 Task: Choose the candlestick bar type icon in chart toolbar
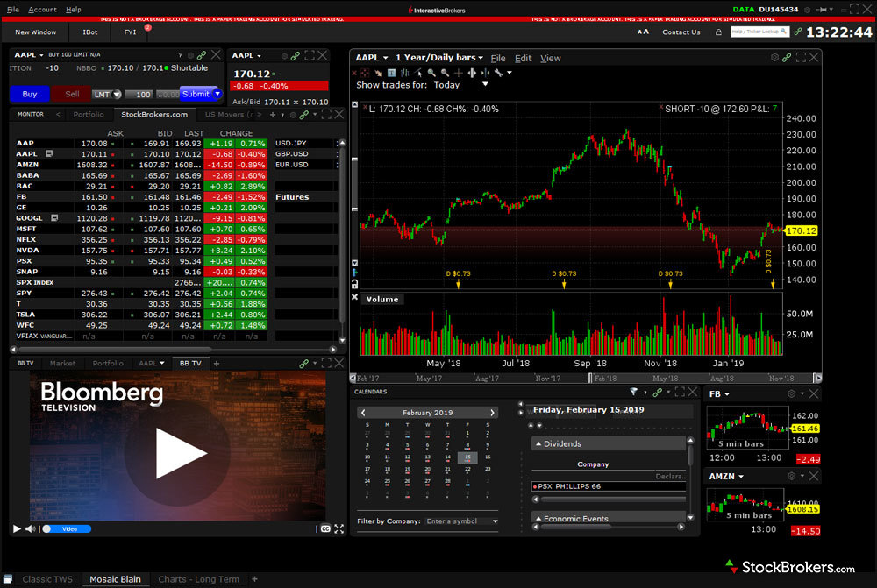(x=405, y=73)
